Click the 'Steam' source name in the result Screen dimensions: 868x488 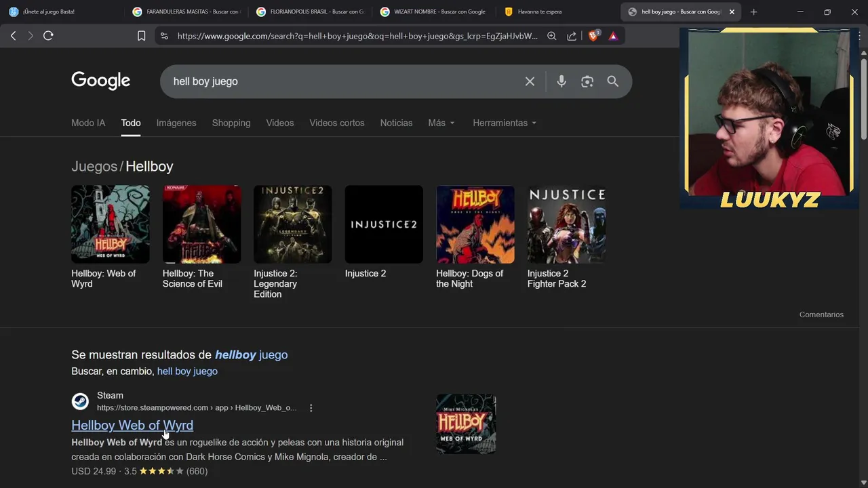(110, 395)
